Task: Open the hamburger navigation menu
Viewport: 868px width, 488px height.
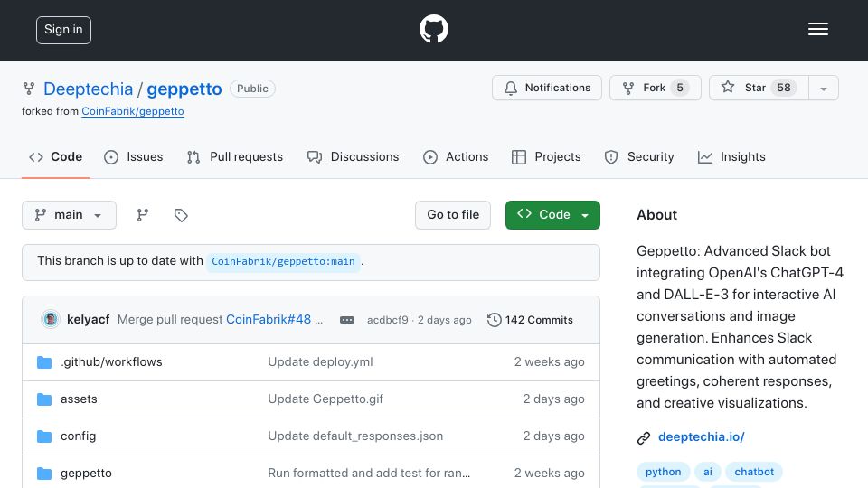Action: click(817, 29)
